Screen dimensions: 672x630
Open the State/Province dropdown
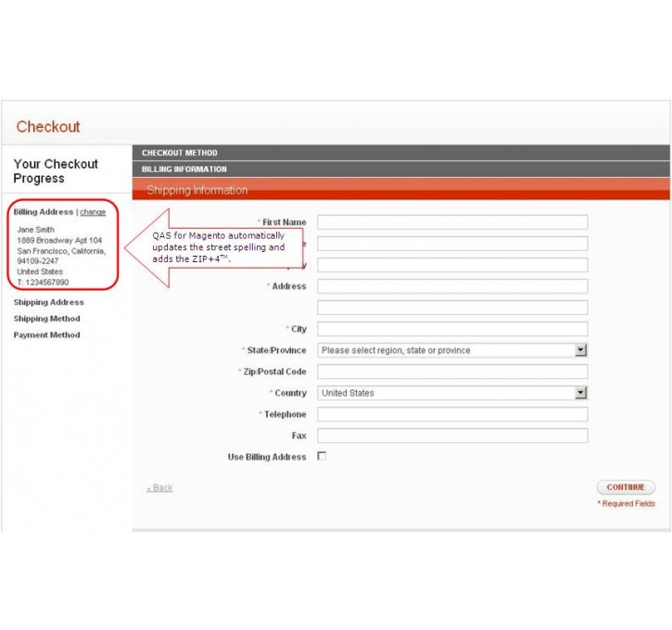[x=452, y=350]
